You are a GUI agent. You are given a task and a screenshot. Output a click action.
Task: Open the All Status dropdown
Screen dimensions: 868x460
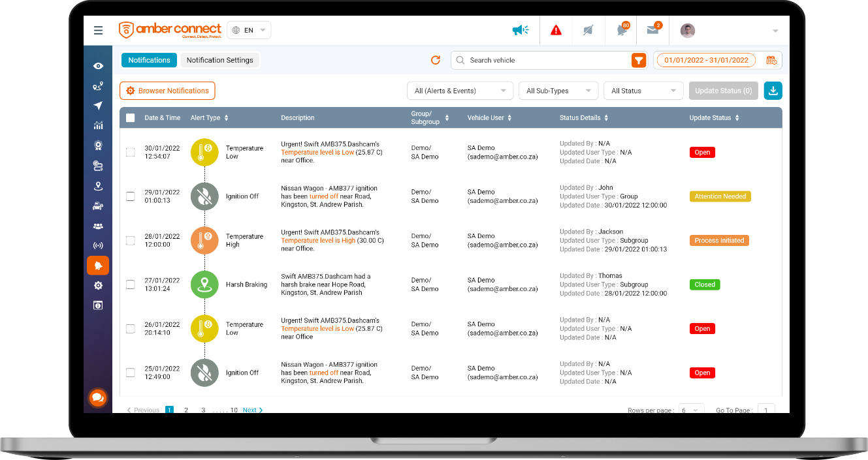point(643,91)
